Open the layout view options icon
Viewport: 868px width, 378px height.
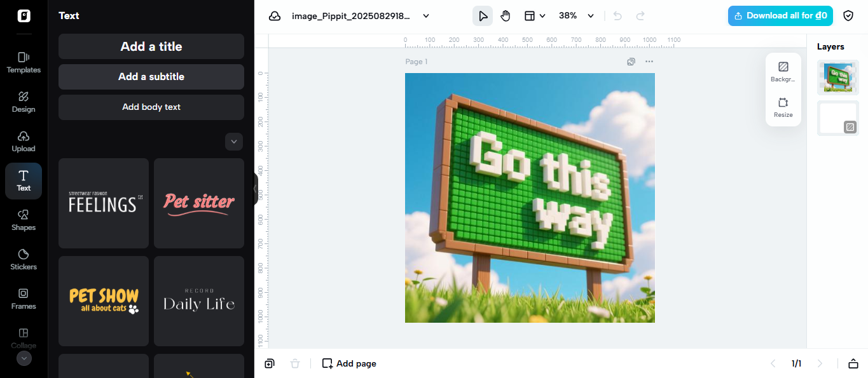coord(529,16)
